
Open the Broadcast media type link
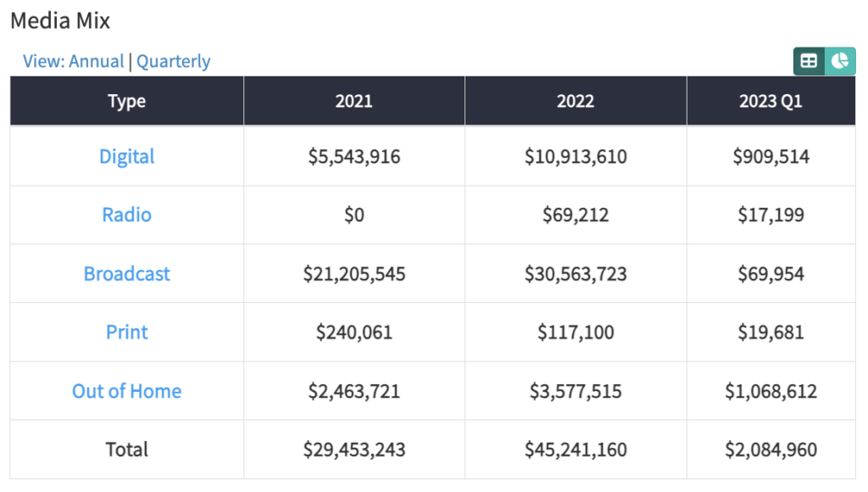(x=127, y=274)
